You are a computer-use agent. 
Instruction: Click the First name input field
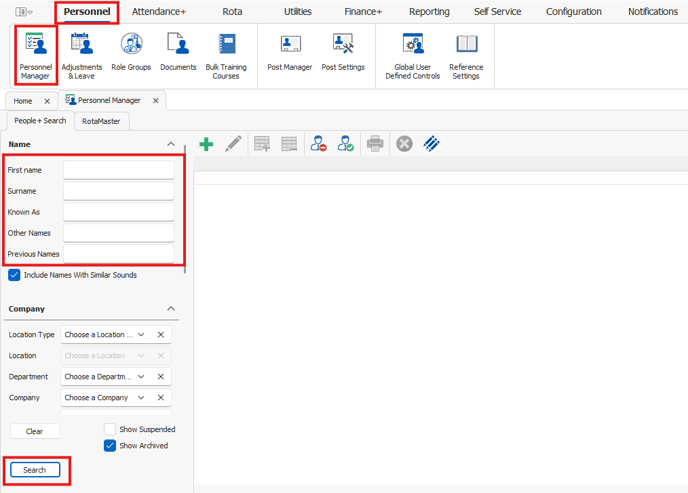(118, 170)
